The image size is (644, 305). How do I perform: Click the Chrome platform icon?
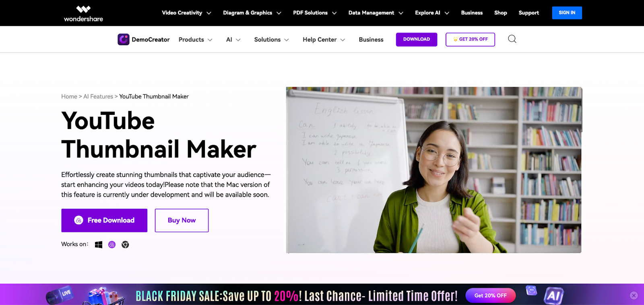point(125,245)
